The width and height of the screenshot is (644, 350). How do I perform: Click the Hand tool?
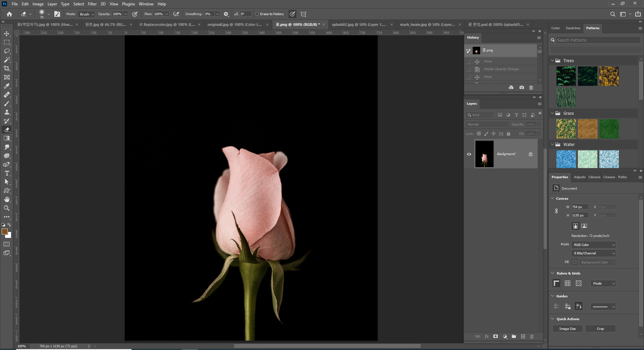(x=7, y=199)
